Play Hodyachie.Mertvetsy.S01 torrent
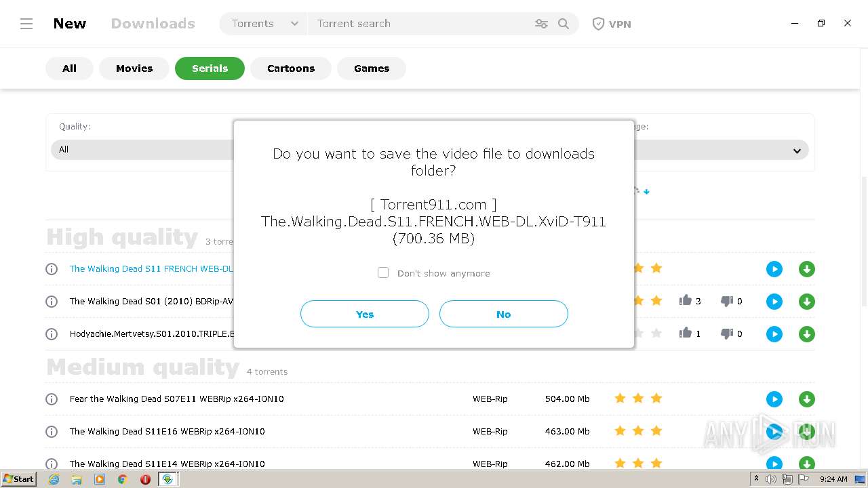This screenshot has width=868, height=488. point(774,334)
